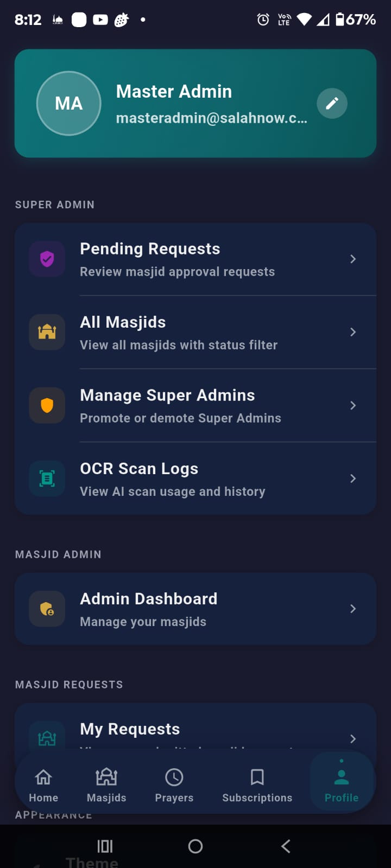This screenshot has width=391, height=868.
Task: Tap the OCR Scan Logs scanner icon
Action: 47,478
